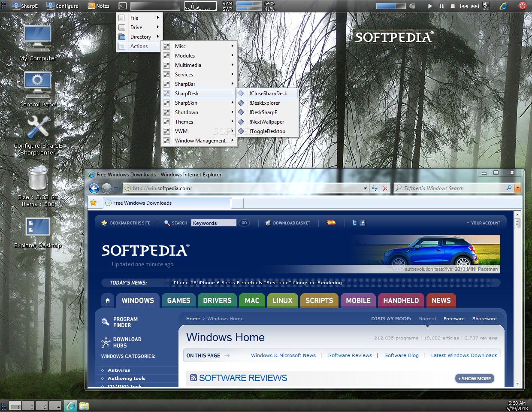The image size is (532, 412).
Task: Expand the Services submenu
Action: [x=199, y=75]
